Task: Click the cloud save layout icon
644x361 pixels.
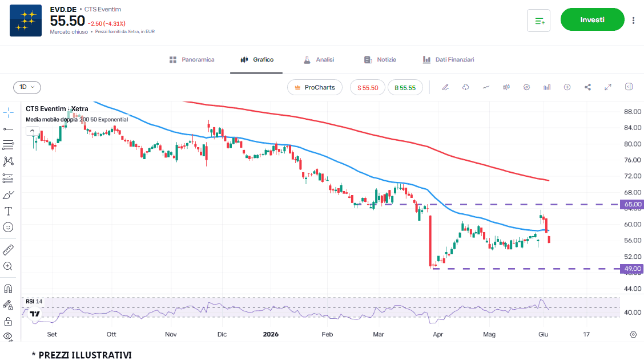Action: tap(465, 87)
